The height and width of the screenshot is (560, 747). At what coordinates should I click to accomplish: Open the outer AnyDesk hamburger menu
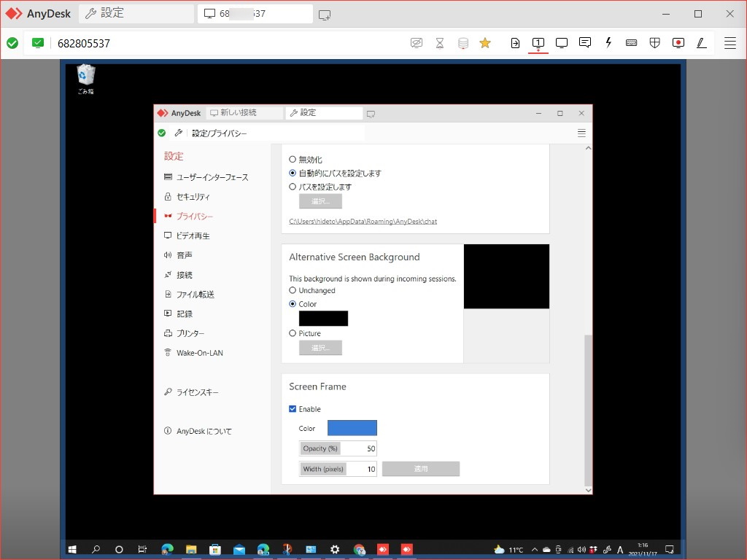729,43
